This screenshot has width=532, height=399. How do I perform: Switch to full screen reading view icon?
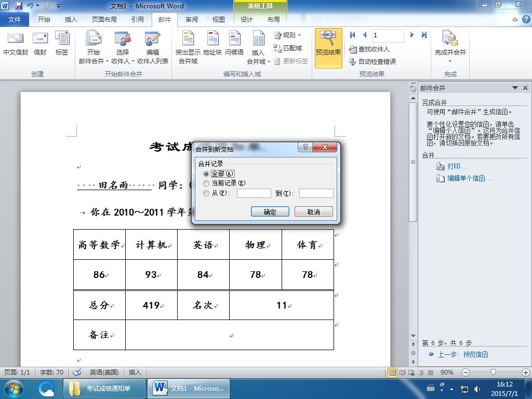point(403,373)
